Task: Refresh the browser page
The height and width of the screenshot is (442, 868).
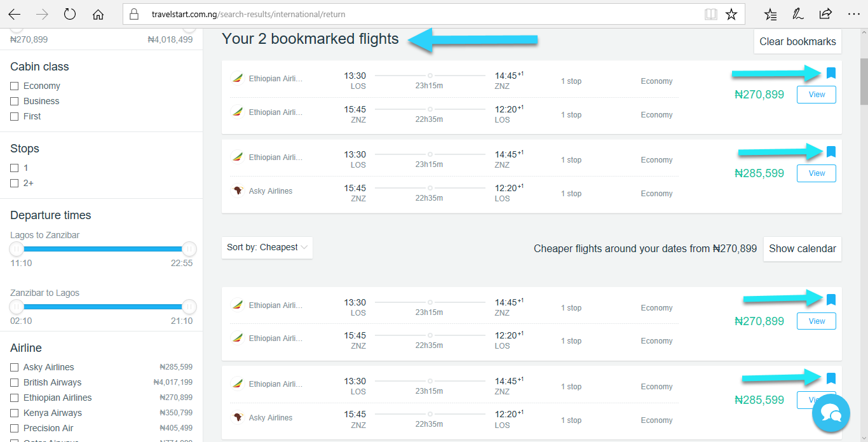Action: click(x=70, y=14)
